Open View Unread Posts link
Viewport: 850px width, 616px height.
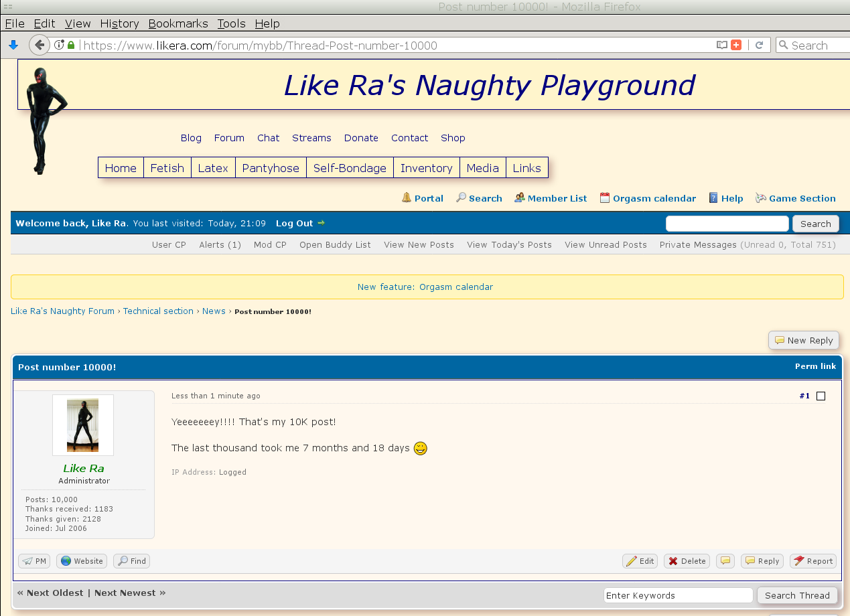tap(606, 244)
